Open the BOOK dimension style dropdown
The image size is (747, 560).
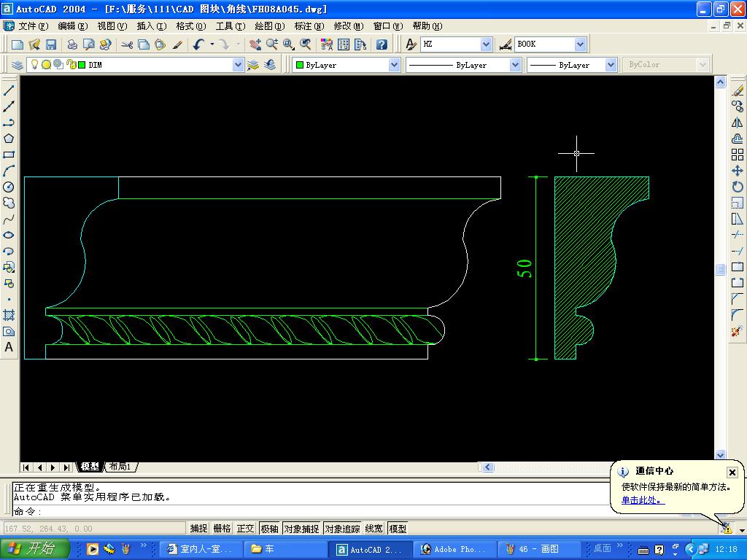coord(580,44)
